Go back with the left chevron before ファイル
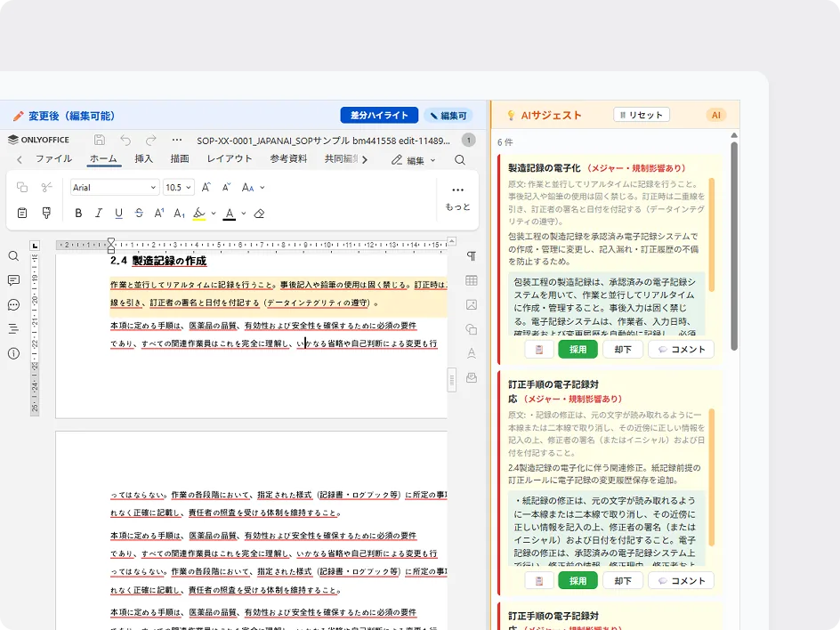Viewport: 840px width, 630px height. (x=20, y=159)
